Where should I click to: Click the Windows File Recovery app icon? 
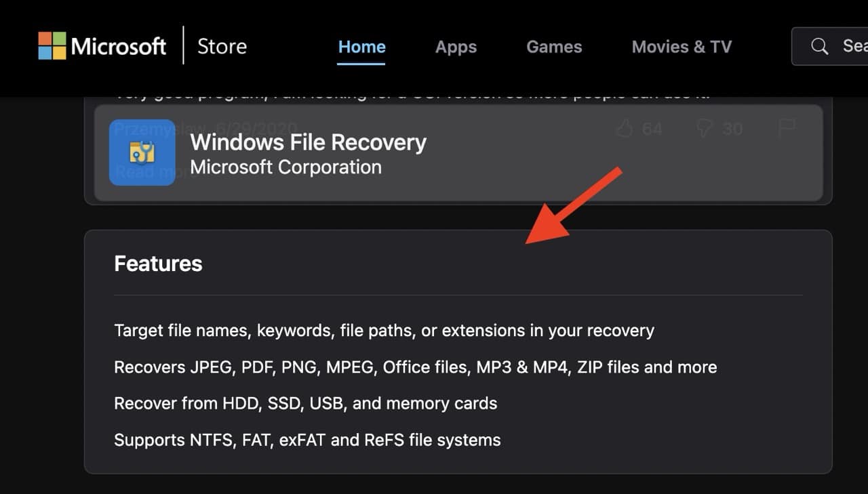click(x=142, y=152)
